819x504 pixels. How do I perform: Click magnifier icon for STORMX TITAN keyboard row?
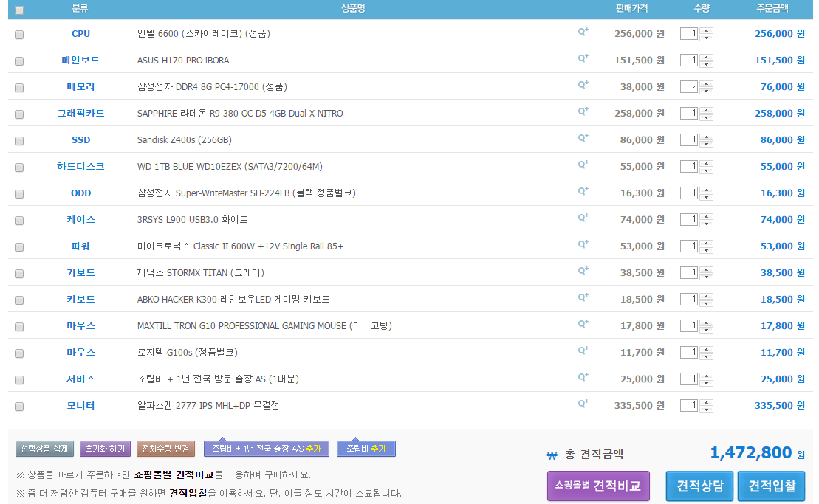pyautogui.click(x=583, y=272)
